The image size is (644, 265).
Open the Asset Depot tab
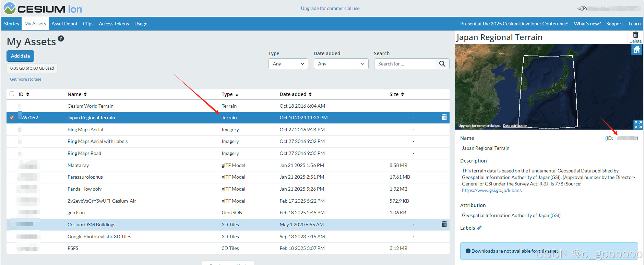[x=64, y=24]
